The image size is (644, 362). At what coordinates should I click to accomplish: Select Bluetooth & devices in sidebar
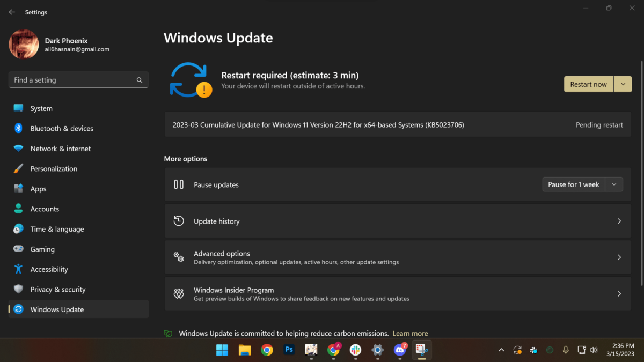[62, 129]
